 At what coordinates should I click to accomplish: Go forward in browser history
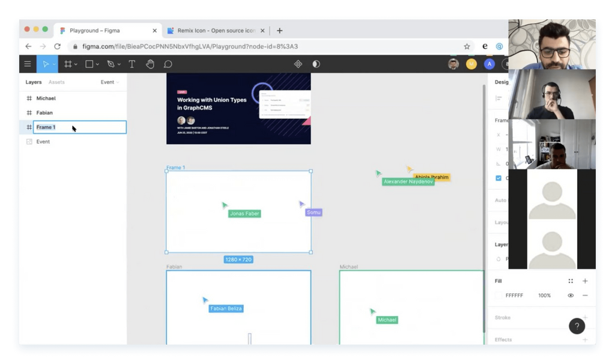point(43,46)
